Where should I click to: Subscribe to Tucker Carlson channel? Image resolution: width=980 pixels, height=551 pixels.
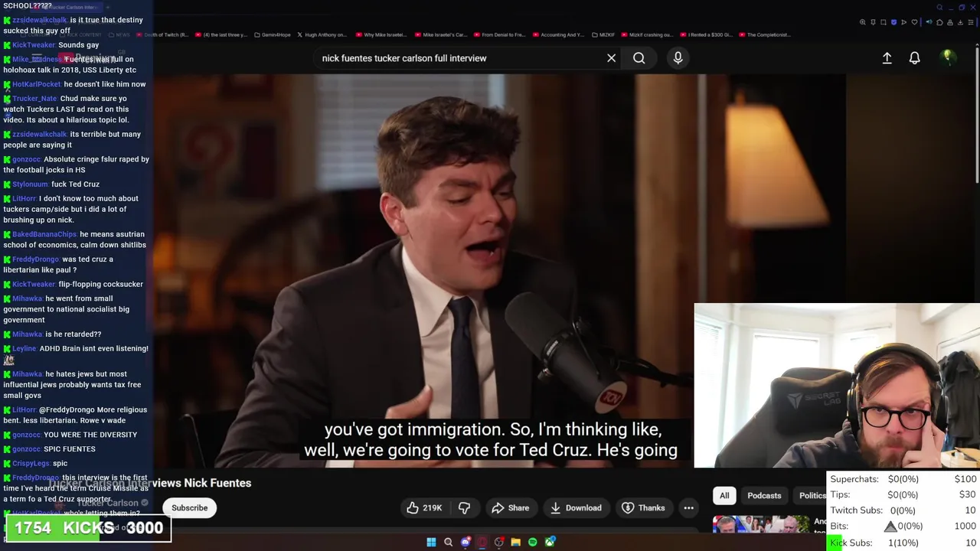click(x=189, y=507)
